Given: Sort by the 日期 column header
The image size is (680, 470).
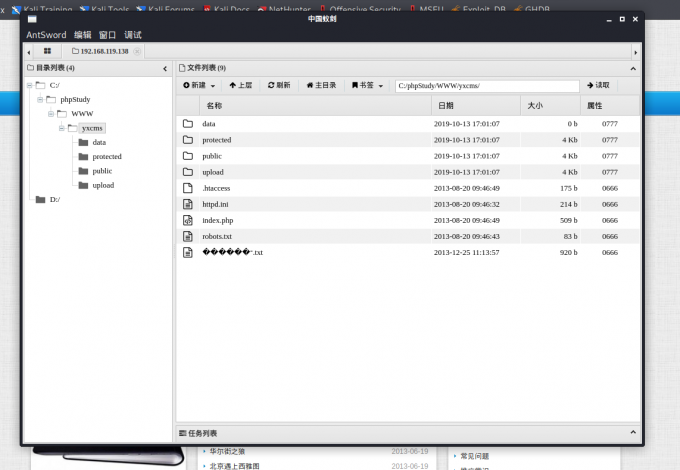Looking at the screenshot, I should pyautogui.click(x=476, y=106).
